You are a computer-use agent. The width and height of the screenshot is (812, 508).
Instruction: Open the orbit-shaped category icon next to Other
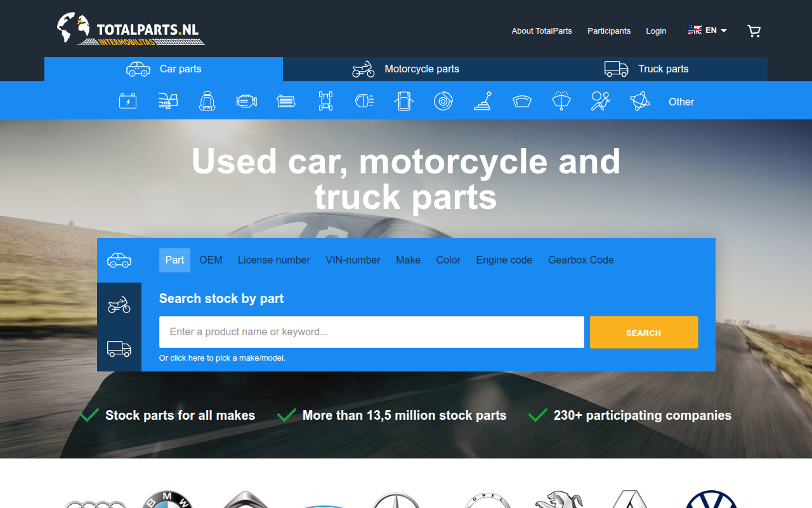[640, 101]
